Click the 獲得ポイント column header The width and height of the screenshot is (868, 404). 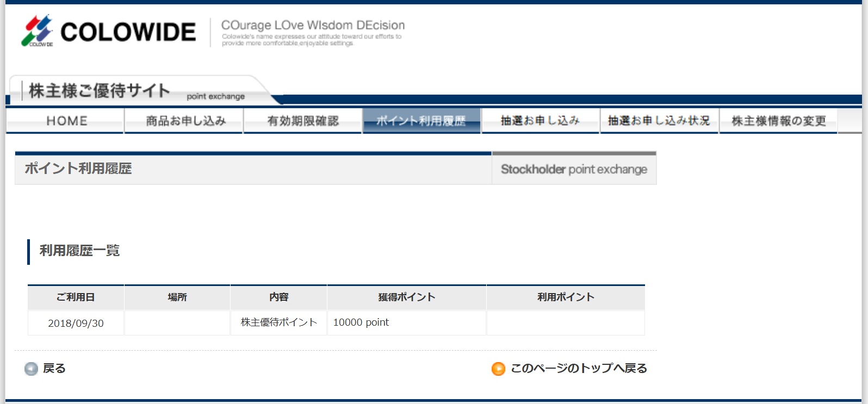(x=406, y=297)
